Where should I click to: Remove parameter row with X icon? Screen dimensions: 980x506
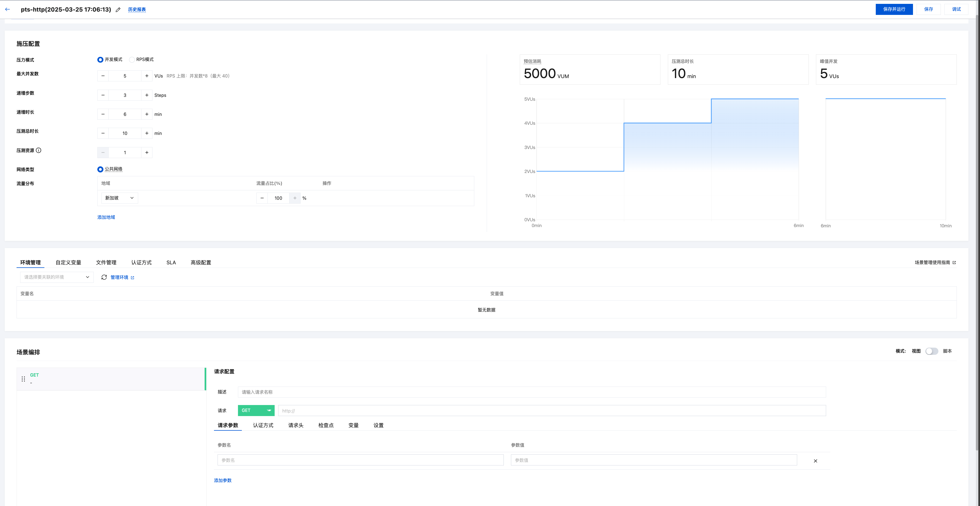(x=815, y=461)
